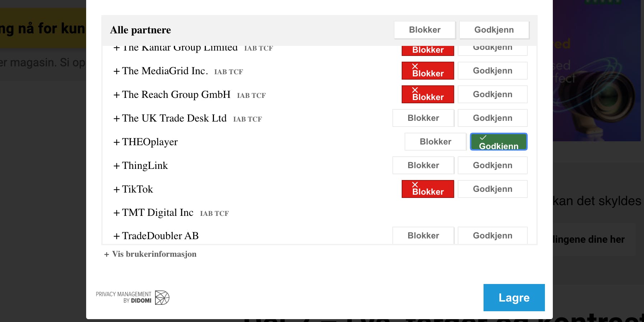Screen dimensions: 644x322
Task: Expand TikTok partner details
Action: 133,189
